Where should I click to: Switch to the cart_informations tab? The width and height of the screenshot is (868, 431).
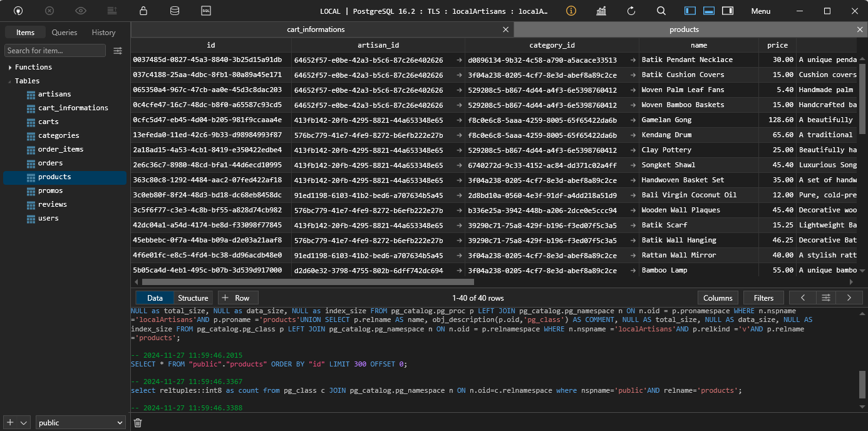pyautogui.click(x=316, y=29)
